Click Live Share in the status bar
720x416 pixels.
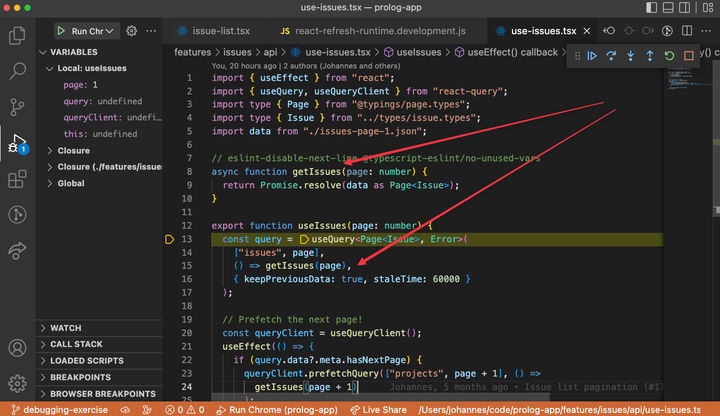pyautogui.click(x=378, y=408)
